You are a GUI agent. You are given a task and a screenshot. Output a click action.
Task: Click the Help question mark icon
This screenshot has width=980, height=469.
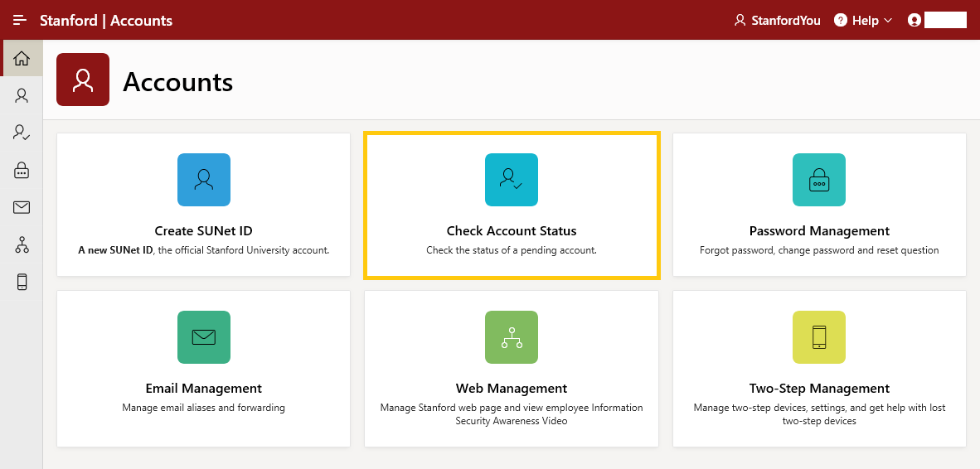pyautogui.click(x=841, y=20)
